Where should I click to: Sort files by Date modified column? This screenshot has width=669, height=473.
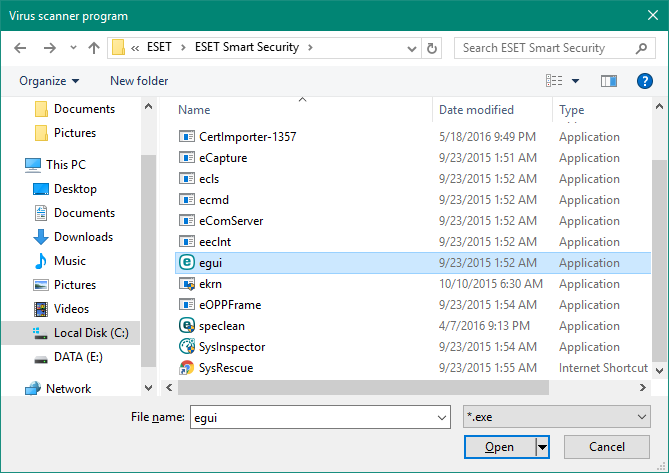476,110
